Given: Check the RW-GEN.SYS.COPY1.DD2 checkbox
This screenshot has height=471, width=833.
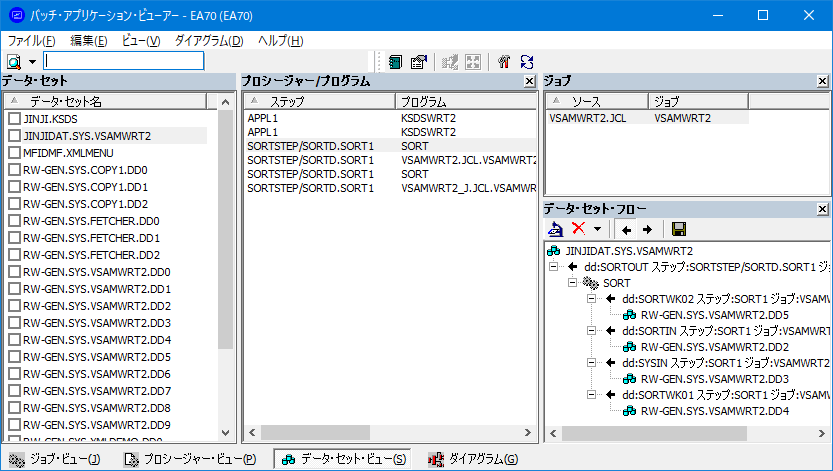Looking at the screenshot, I should pos(14,204).
